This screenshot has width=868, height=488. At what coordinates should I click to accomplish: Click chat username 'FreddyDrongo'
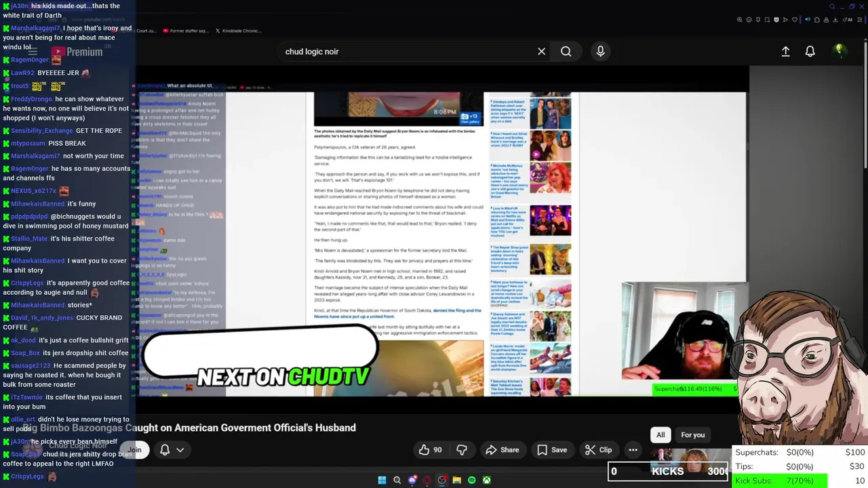click(31, 99)
